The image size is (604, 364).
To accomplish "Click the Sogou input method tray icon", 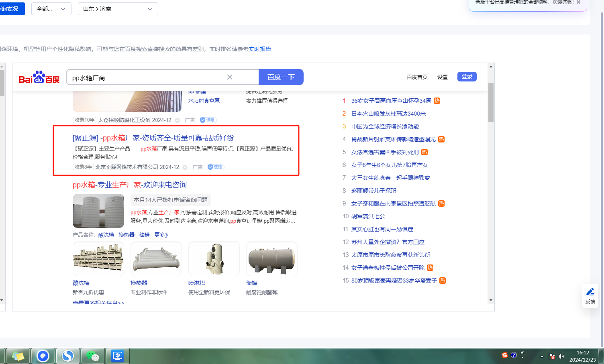I will 505,355.
